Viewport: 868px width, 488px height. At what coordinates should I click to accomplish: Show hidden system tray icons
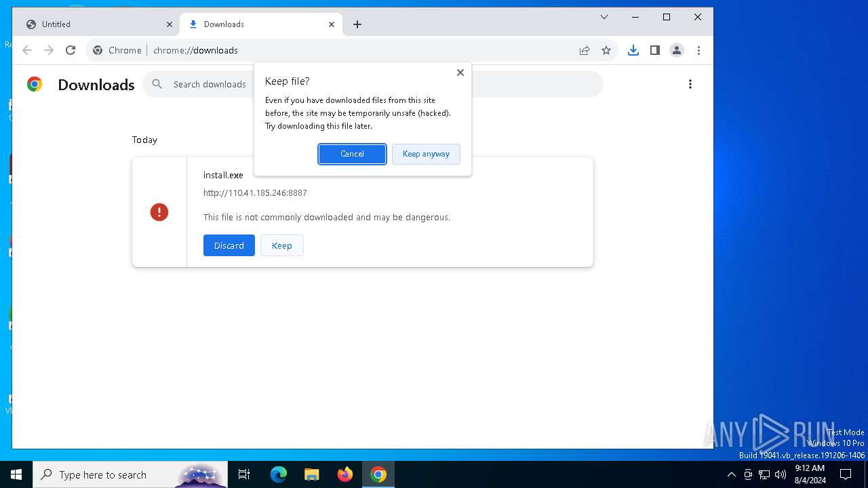[x=732, y=474]
